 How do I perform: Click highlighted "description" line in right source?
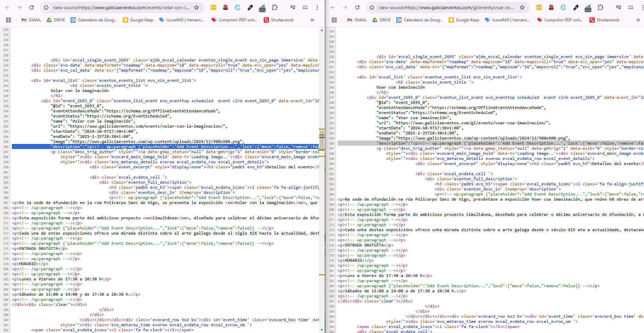coord(491,143)
